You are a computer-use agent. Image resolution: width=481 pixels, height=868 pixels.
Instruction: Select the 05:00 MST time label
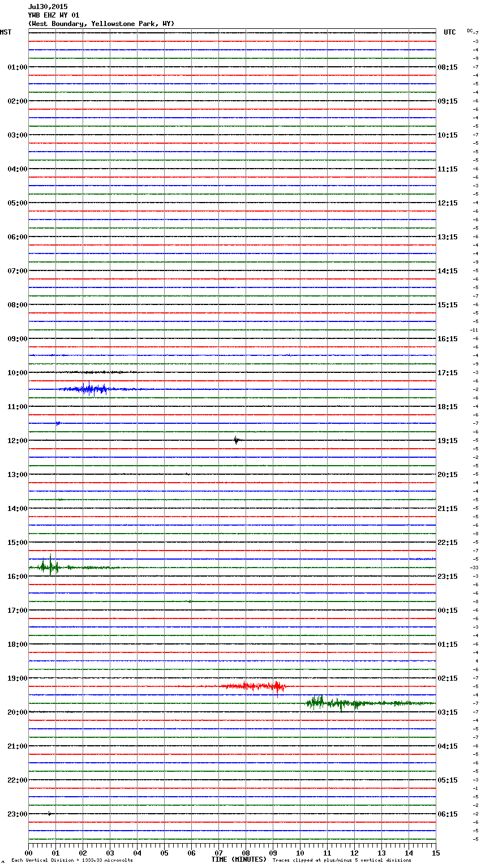pyautogui.click(x=18, y=203)
